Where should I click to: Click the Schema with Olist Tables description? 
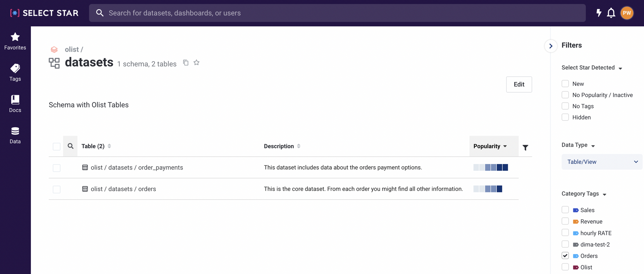pyautogui.click(x=89, y=105)
